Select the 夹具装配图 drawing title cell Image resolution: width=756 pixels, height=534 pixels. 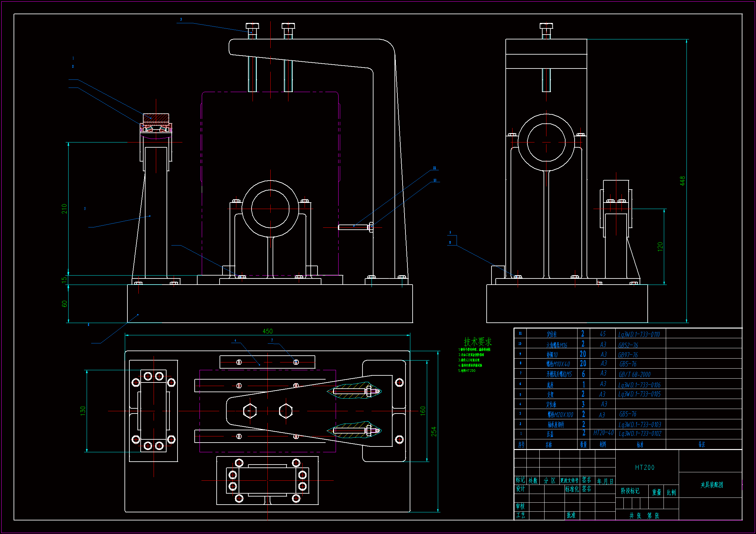(x=712, y=485)
